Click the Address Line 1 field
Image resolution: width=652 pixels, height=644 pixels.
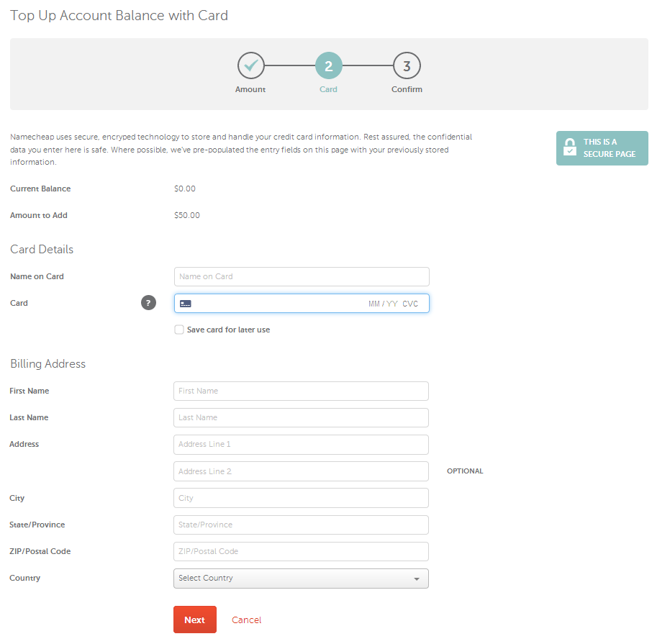pos(301,445)
